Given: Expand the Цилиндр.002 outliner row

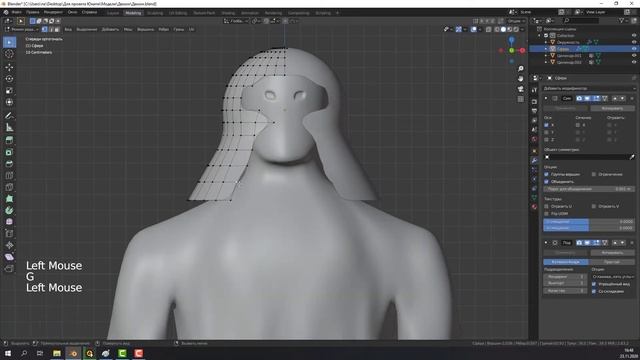Looking at the screenshot, I should coord(546,62).
